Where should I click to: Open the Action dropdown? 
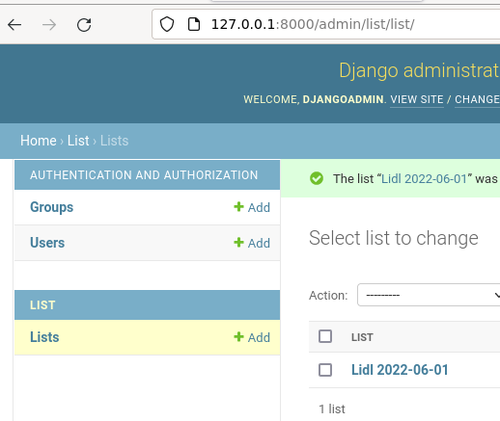[429, 295]
